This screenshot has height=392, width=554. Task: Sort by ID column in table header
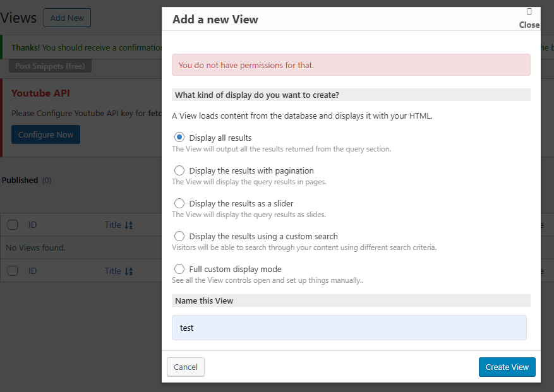(x=33, y=225)
